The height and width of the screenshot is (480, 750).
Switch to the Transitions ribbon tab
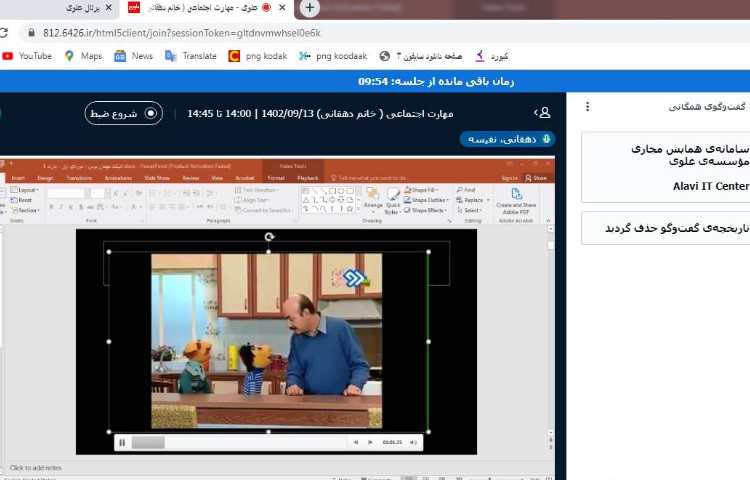(x=79, y=178)
